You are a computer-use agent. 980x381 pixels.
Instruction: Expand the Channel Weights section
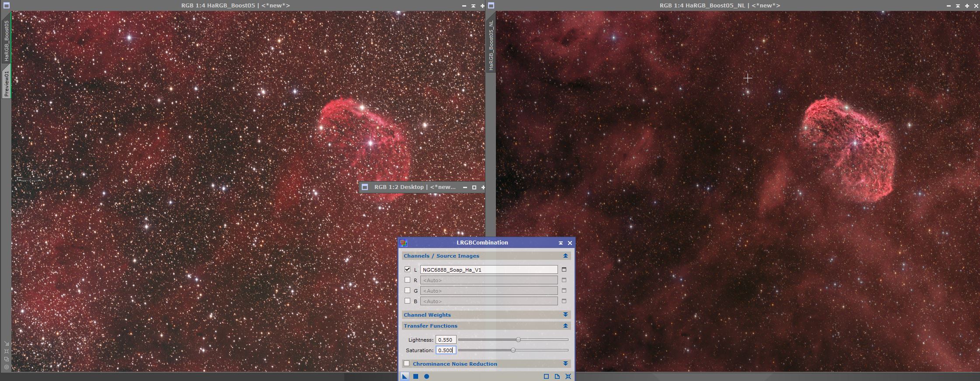(x=565, y=315)
